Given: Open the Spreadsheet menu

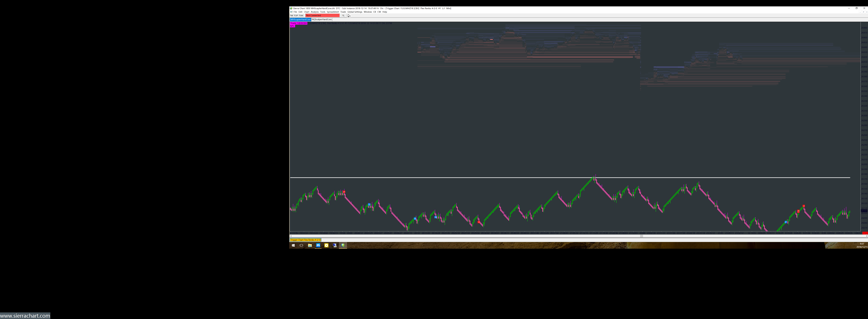Looking at the screenshot, I should [x=333, y=12].
